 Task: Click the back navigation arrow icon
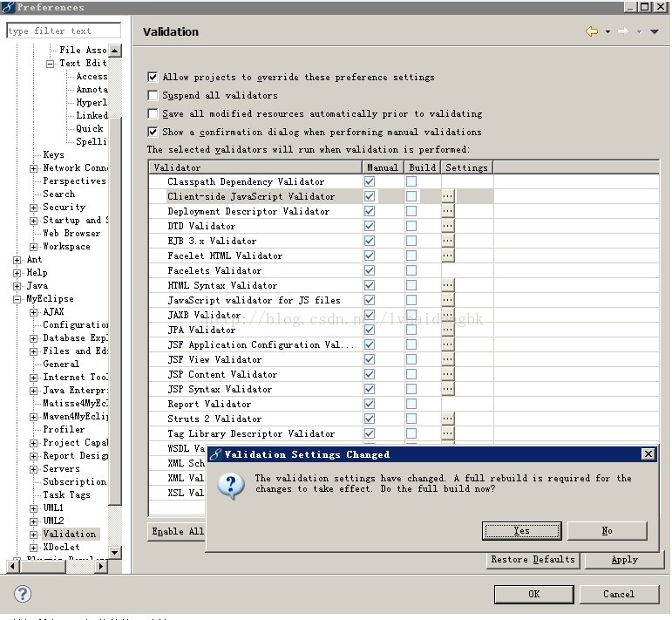pyautogui.click(x=592, y=31)
